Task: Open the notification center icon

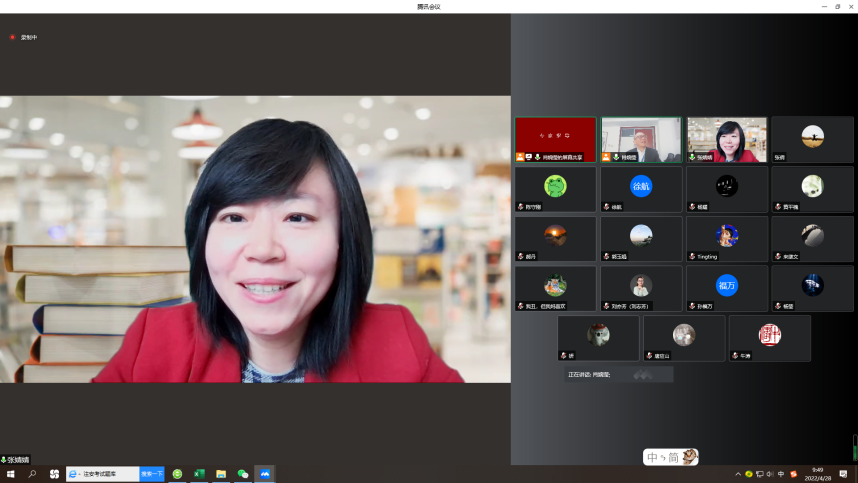Action: tap(843, 474)
